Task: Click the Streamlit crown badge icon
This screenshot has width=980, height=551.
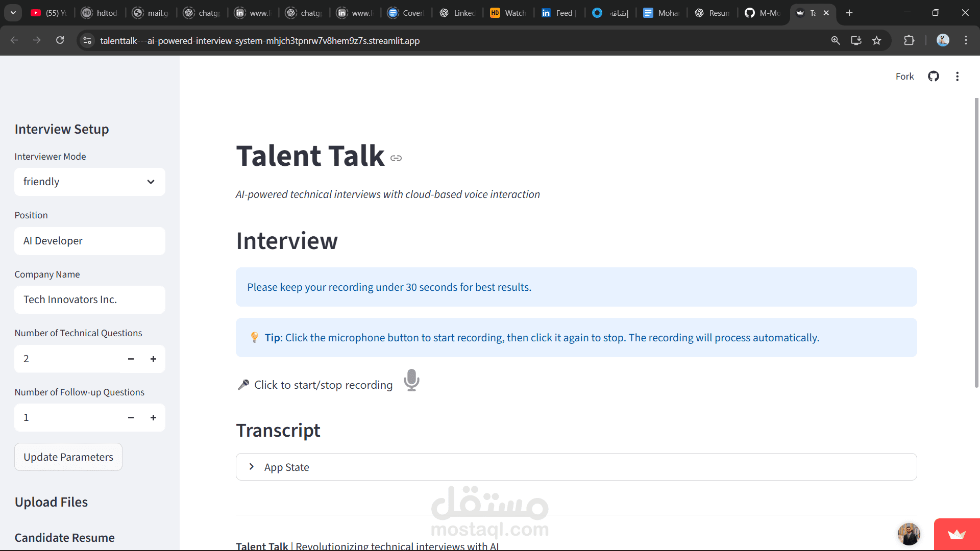Action: click(x=957, y=534)
